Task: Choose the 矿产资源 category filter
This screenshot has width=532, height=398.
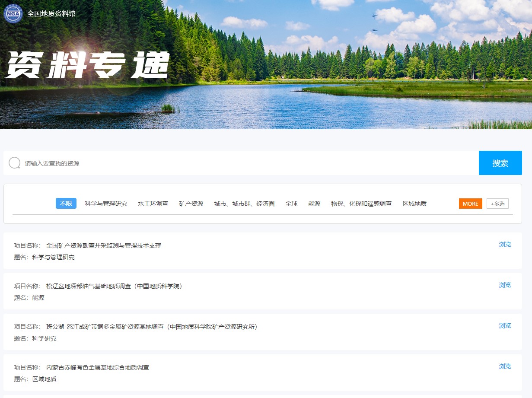Action: pyautogui.click(x=191, y=204)
